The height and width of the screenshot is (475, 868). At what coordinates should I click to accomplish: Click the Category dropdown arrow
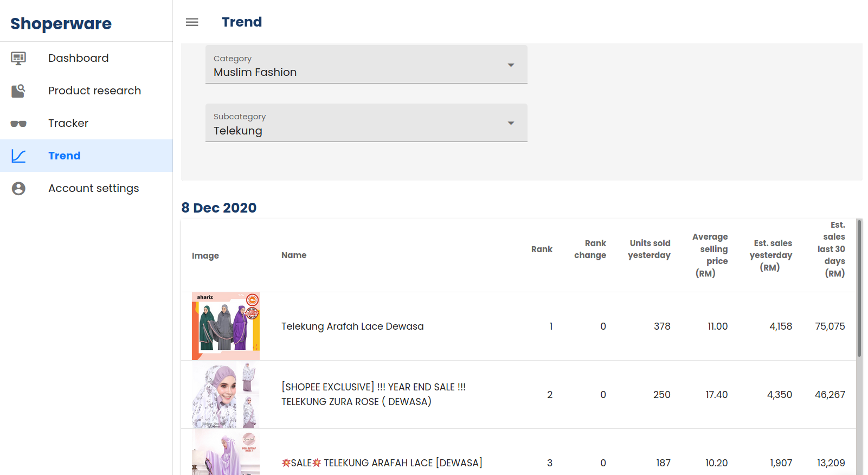click(x=511, y=65)
